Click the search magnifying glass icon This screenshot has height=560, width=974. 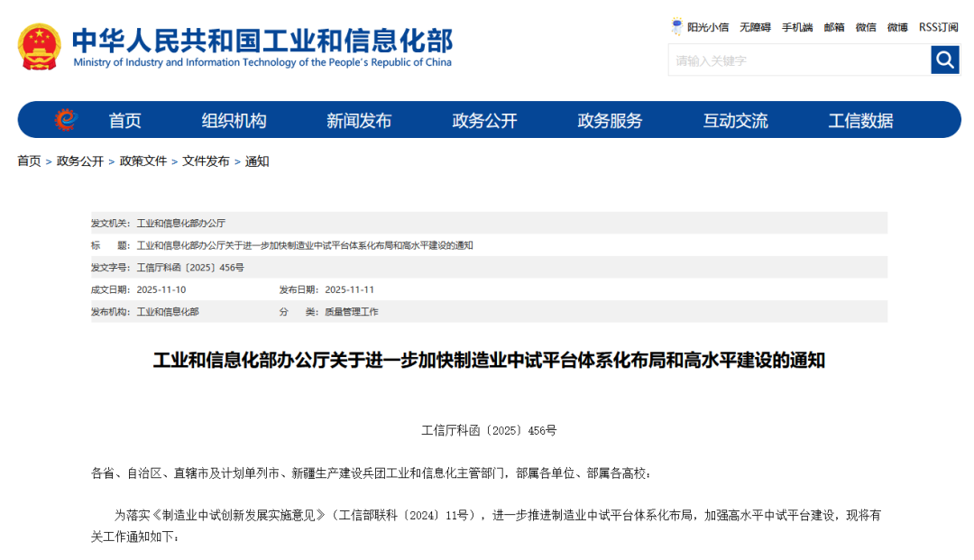[x=944, y=60]
